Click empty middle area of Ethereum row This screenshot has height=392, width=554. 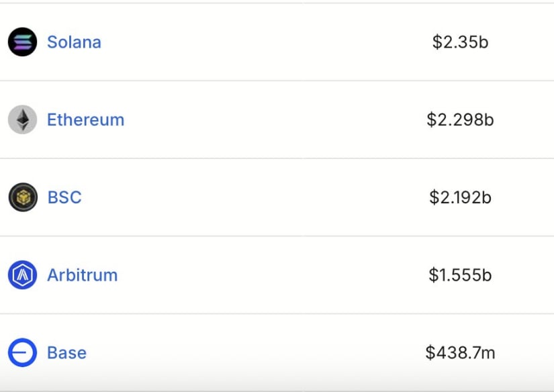(277, 119)
